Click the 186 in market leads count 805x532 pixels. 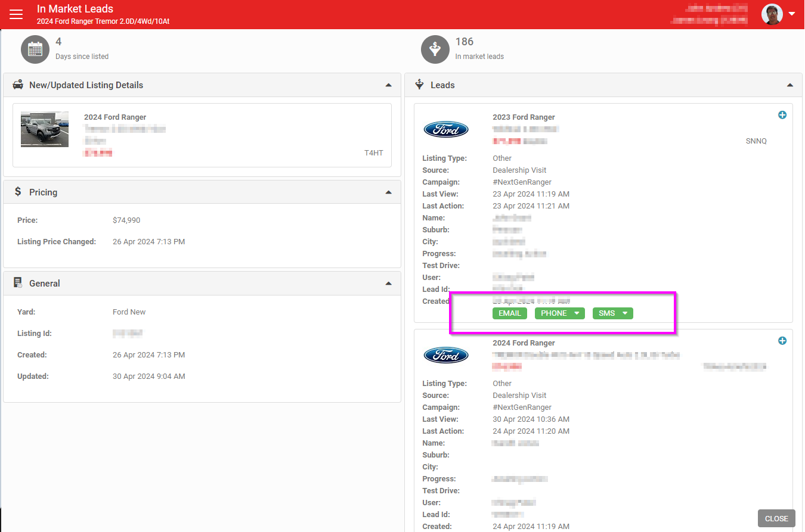click(x=465, y=42)
